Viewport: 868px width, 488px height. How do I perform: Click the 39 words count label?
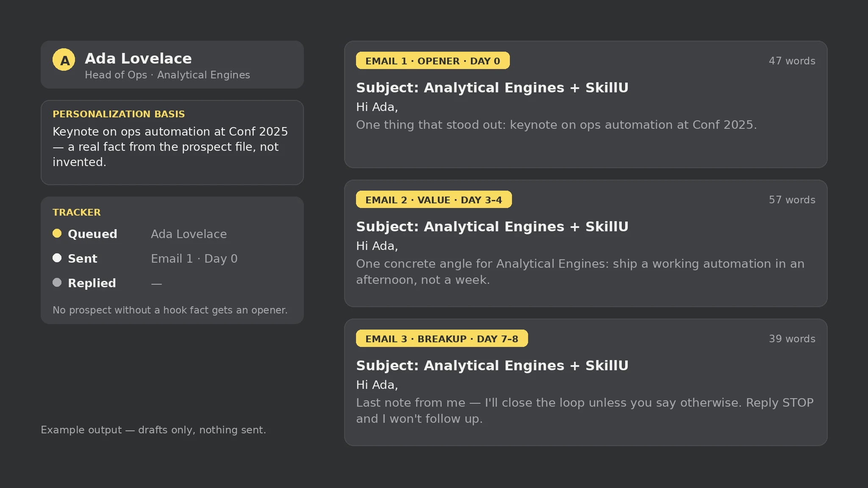792,339
